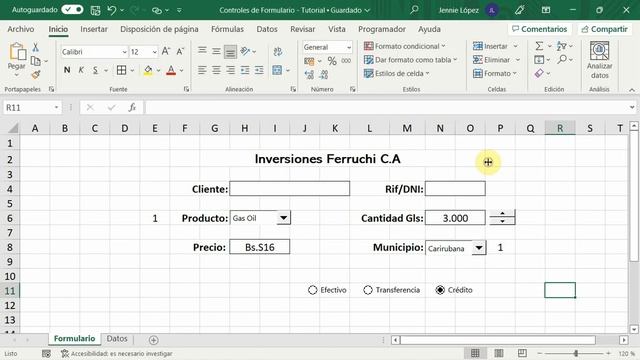Click the insert function fx icon

[132, 107]
